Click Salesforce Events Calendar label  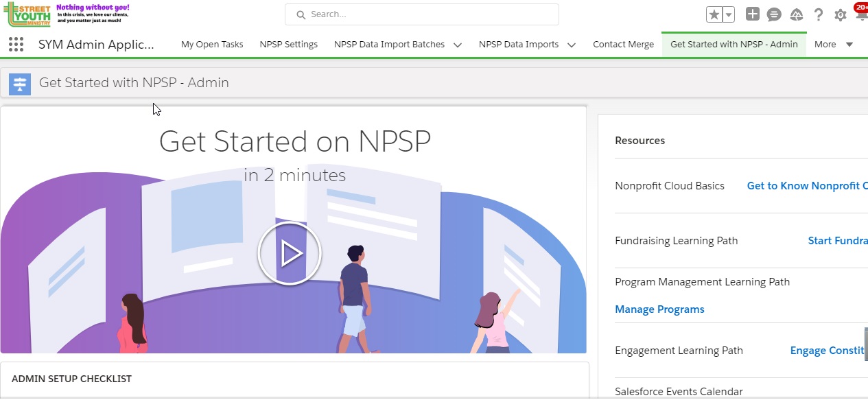tap(679, 392)
